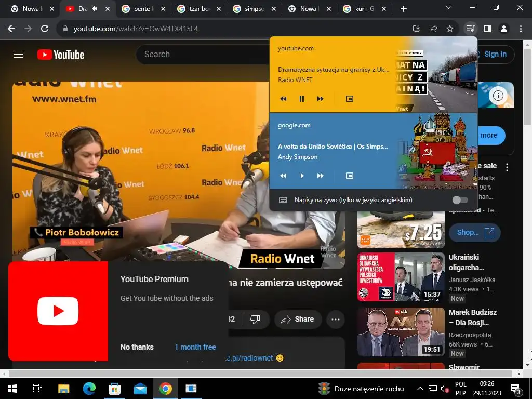Viewport: 532px width, 399px height.
Task: Seek backward in Radio WNET media card
Action: (283, 99)
